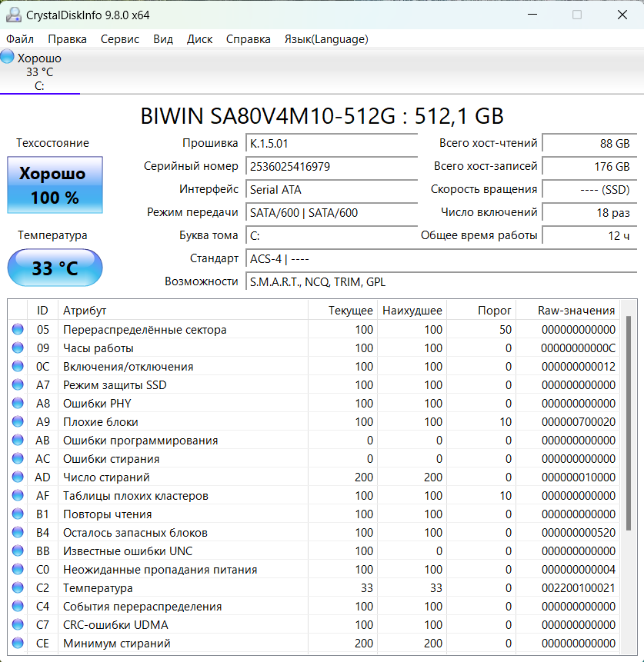
Task: Open the Сервис menu
Action: point(120,39)
